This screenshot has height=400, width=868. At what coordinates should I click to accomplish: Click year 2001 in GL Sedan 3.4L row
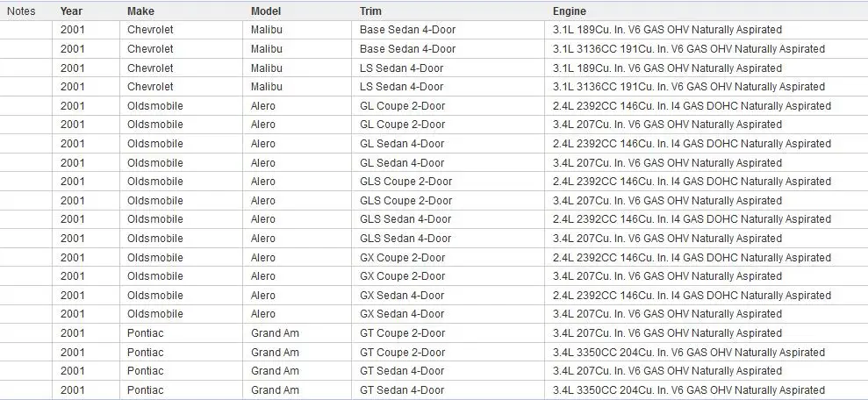73,162
